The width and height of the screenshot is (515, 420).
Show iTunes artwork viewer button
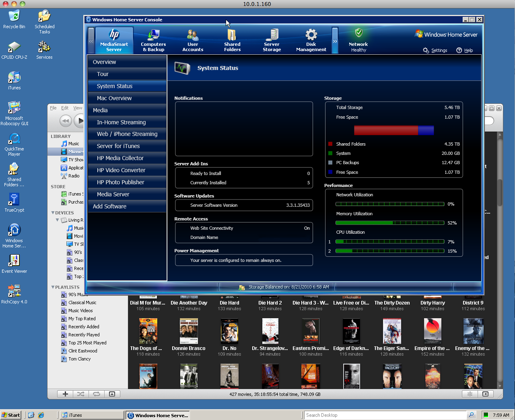[112, 394]
